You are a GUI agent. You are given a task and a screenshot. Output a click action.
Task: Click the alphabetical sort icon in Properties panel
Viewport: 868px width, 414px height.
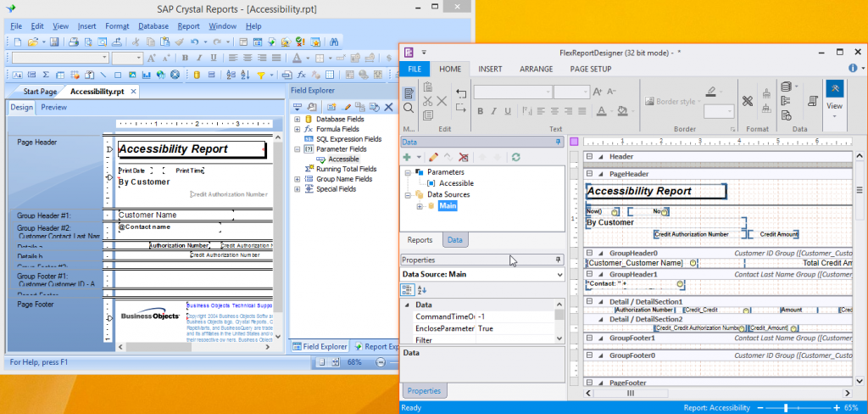pos(422,290)
